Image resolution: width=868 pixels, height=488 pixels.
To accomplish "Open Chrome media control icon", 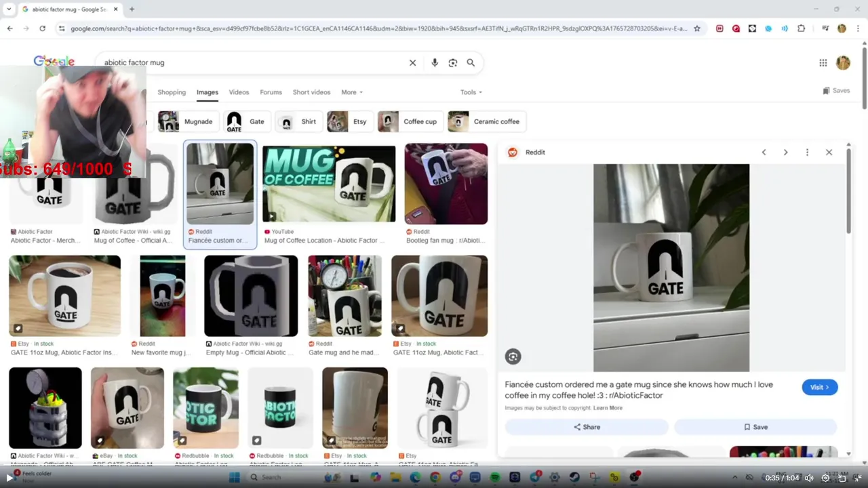I will (825, 28).
